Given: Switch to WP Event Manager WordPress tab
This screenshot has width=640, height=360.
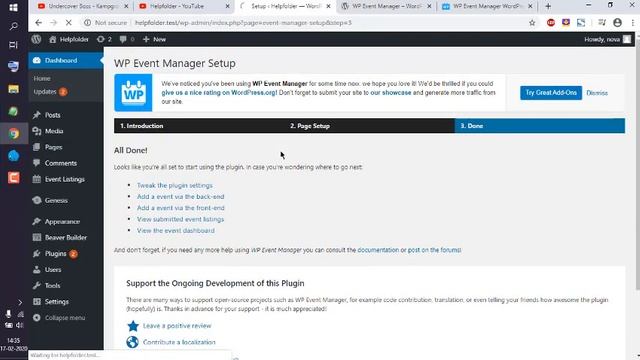Looking at the screenshot, I should pyautogui.click(x=488, y=6).
